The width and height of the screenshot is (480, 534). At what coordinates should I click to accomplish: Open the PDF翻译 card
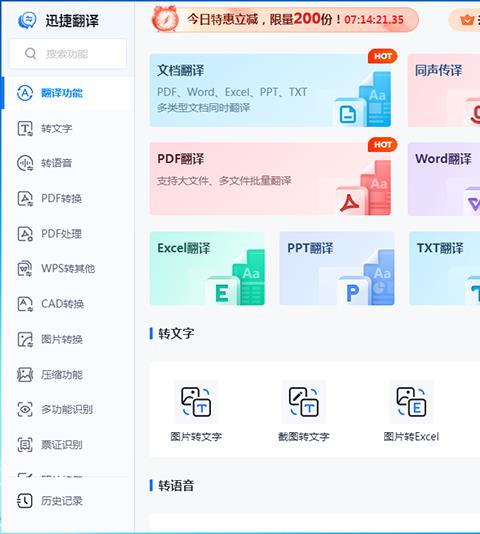point(270,179)
